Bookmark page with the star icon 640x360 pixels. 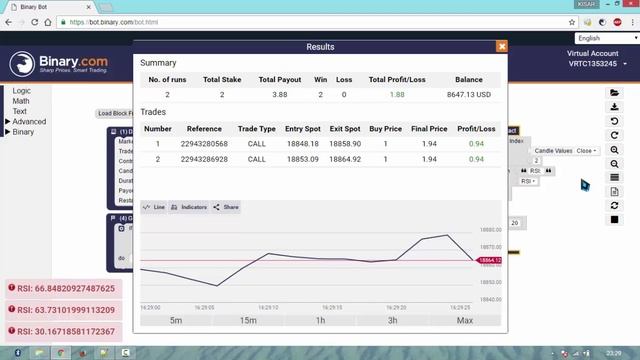pyautogui.click(x=572, y=22)
